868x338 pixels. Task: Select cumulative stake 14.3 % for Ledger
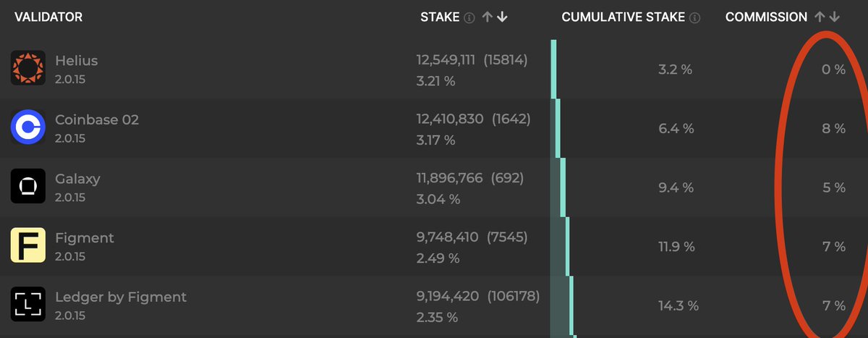(x=678, y=306)
